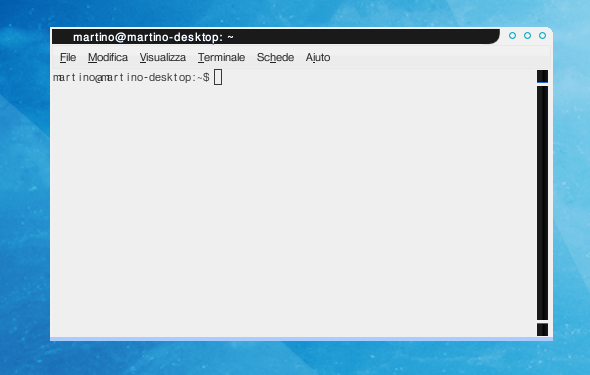Screen dimensions: 590x375
Task: Click the last circle window button
Action: tap(542, 35)
